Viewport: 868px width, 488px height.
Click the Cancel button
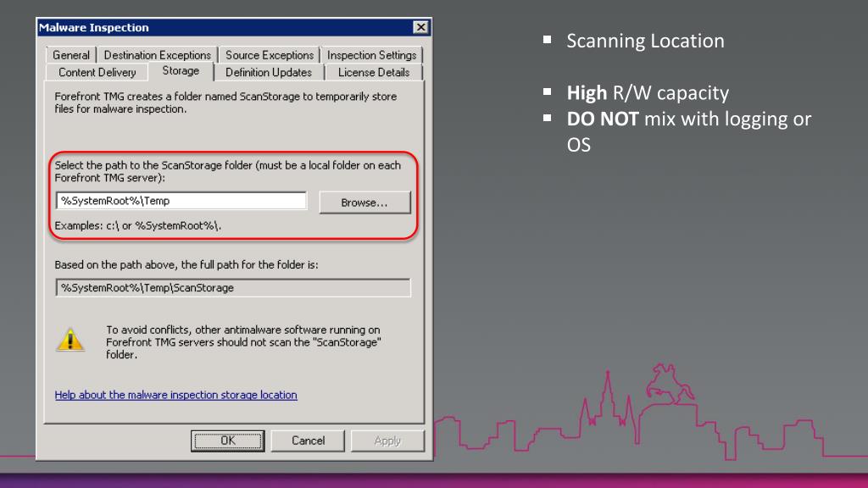(x=308, y=441)
